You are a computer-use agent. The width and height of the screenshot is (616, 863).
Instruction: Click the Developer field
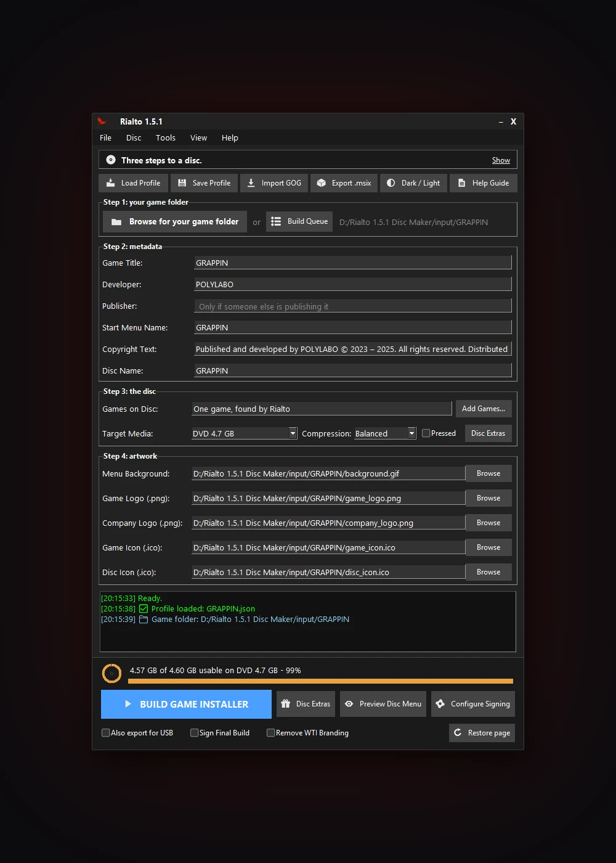353,284
